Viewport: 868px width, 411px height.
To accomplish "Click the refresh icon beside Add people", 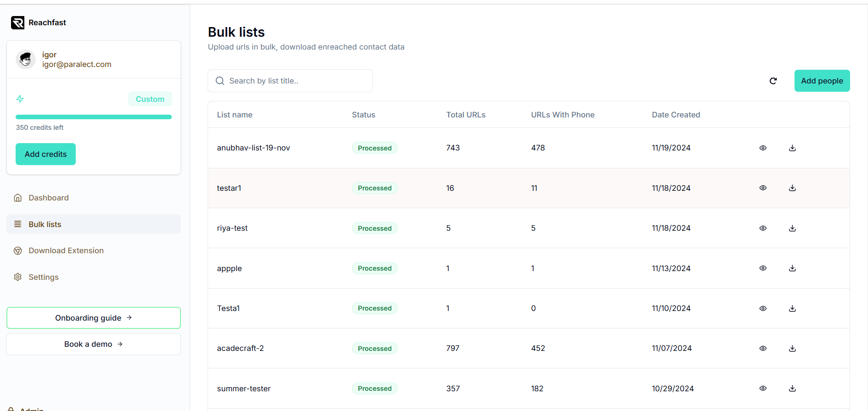I will (x=773, y=81).
